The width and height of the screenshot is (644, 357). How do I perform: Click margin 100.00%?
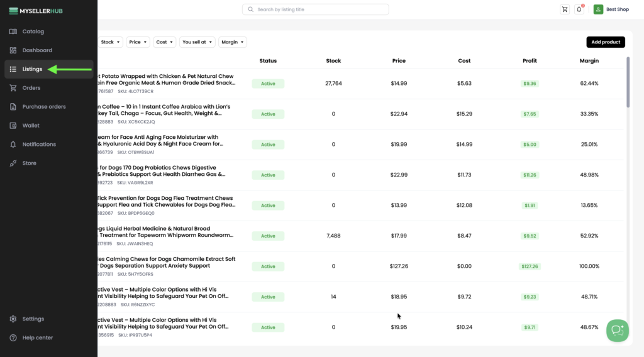click(x=589, y=266)
